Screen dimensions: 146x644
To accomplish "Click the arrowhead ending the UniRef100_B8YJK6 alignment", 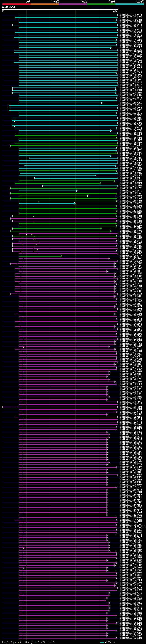I will [95, 176].
